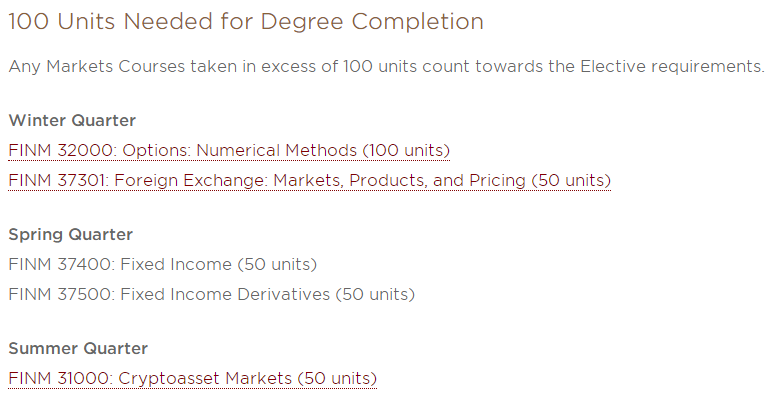Open the FINM 37301 Foreign Exchange course link

(310, 180)
